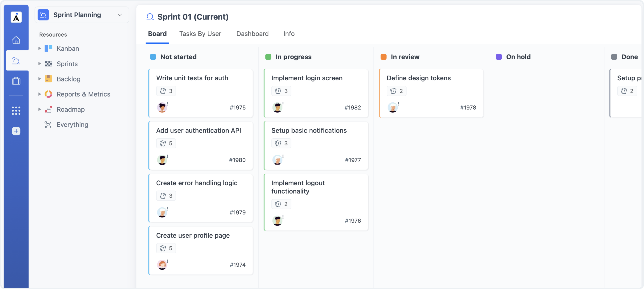
Task: Expand the Backlog tree item
Action: [x=40, y=79]
